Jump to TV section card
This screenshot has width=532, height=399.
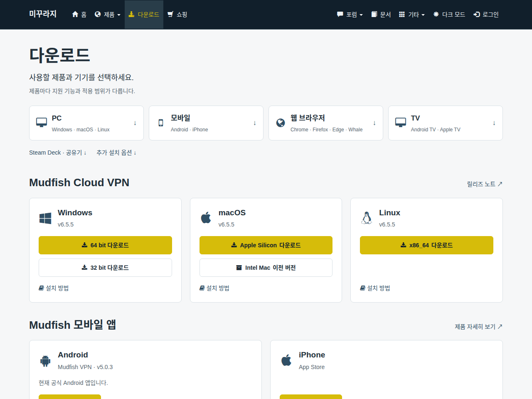tap(446, 123)
